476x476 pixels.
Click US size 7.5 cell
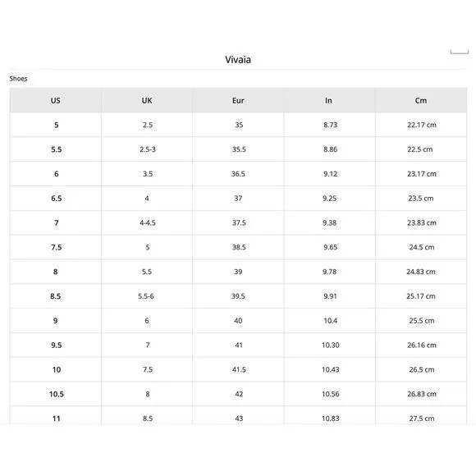[x=56, y=247]
